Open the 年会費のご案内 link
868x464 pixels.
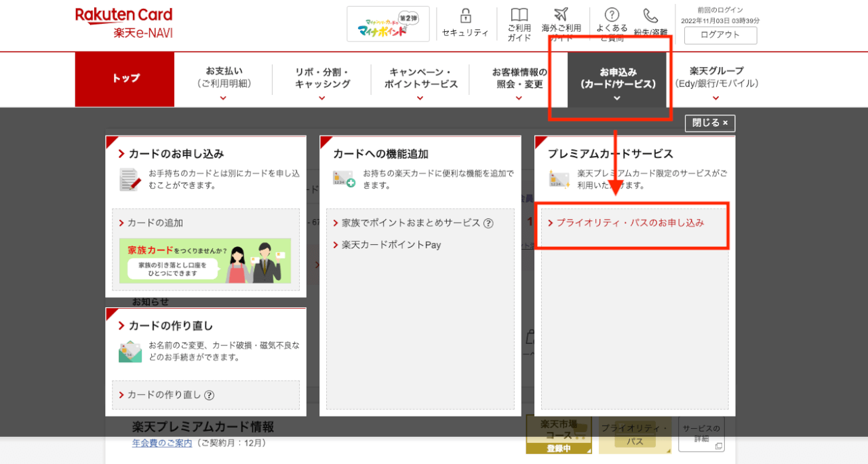pos(162,444)
